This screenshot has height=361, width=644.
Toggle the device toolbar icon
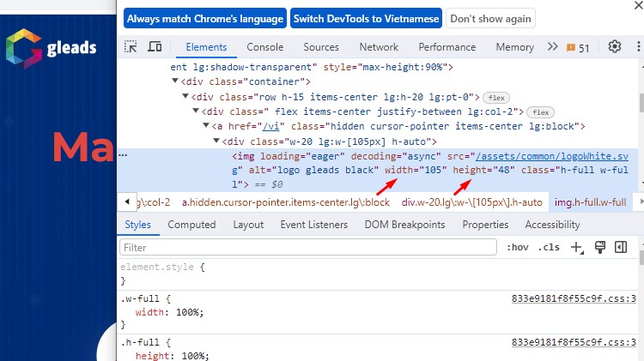pyautogui.click(x=155, y=47)
